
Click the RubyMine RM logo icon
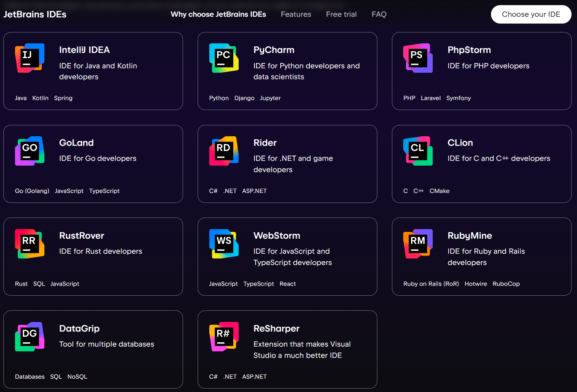tap(418, 244)
